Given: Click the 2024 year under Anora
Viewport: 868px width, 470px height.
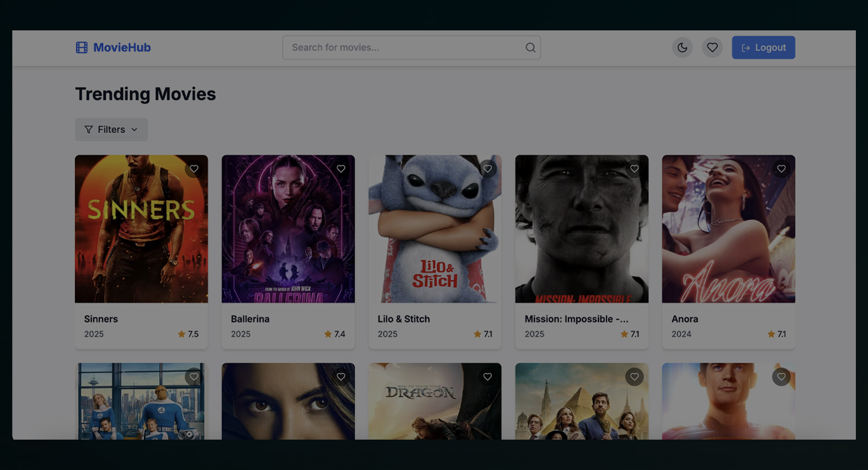Looking at the screenshot, I should [x=681, y=334].
